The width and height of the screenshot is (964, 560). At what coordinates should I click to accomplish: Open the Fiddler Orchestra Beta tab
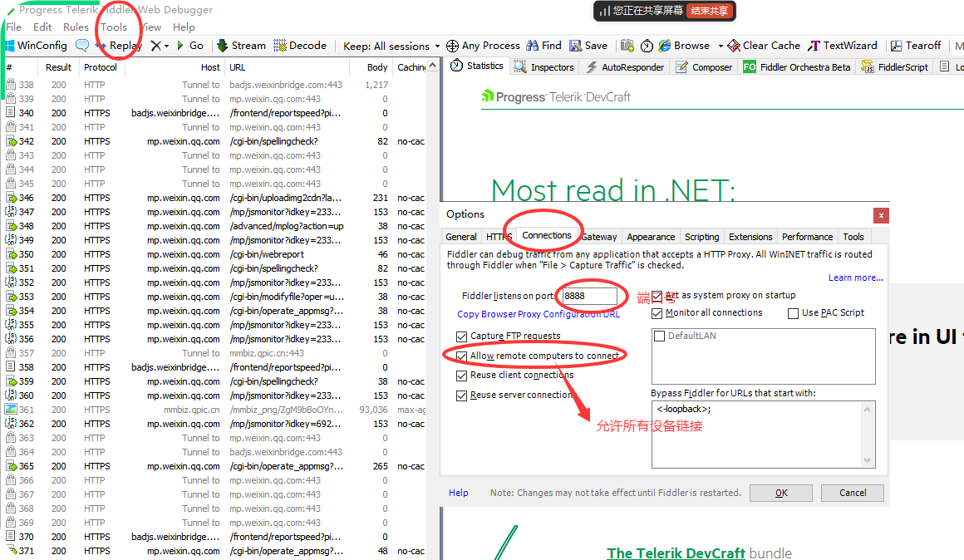[x=797, y=67]
